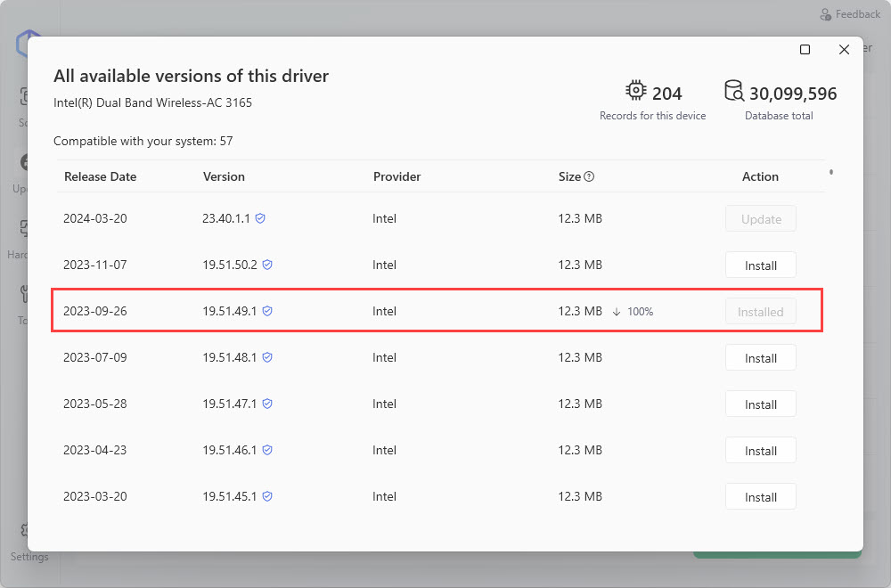Open the Feedback link at top right
Image resolution: width=891 pixels, height=588 pixels.
click(850, 14)
